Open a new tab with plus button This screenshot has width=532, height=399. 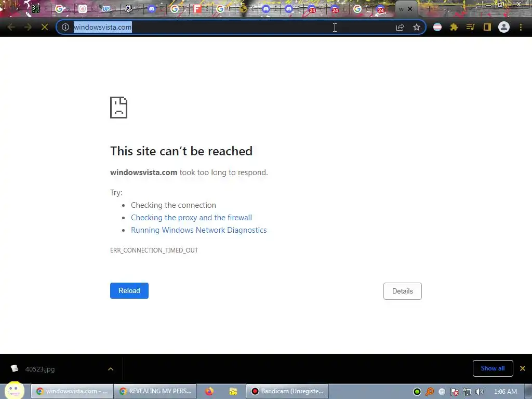tap(429, 9)
